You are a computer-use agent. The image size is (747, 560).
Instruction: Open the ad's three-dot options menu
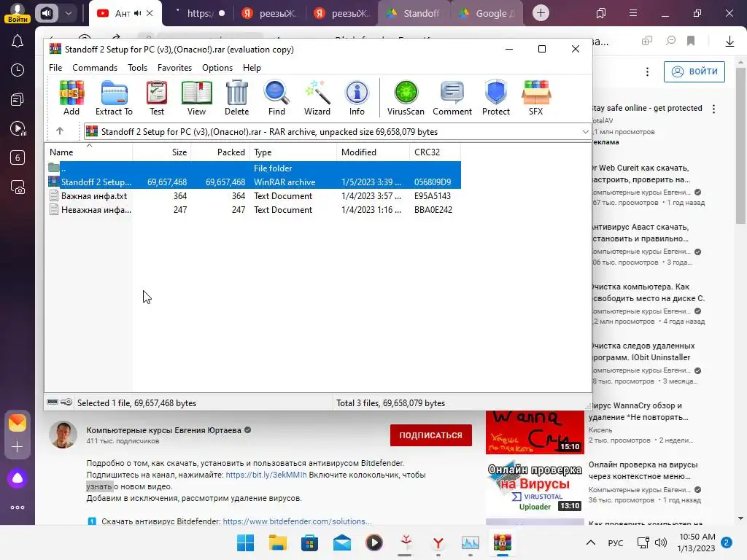(713, 109)
